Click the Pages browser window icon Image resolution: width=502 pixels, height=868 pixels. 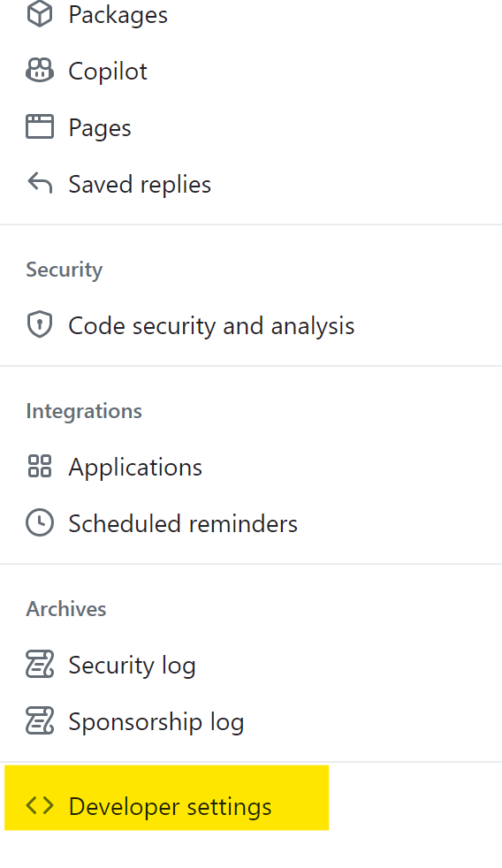click(x=40, y=126)
